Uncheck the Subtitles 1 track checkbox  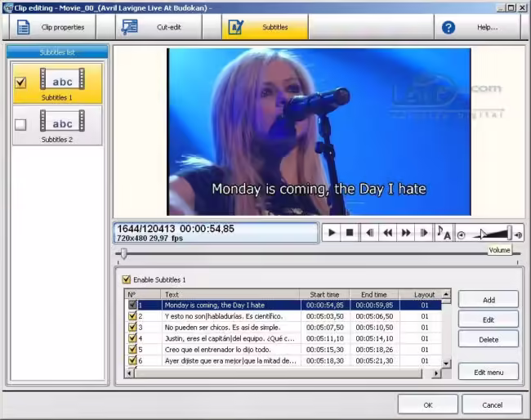point(20,83)
